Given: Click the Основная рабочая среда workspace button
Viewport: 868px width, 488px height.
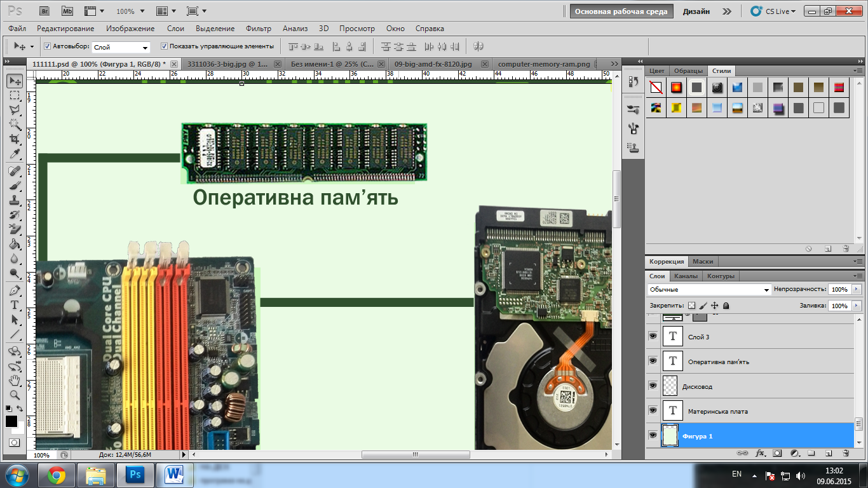Looking at the screenshot, I should coord(621,11).
